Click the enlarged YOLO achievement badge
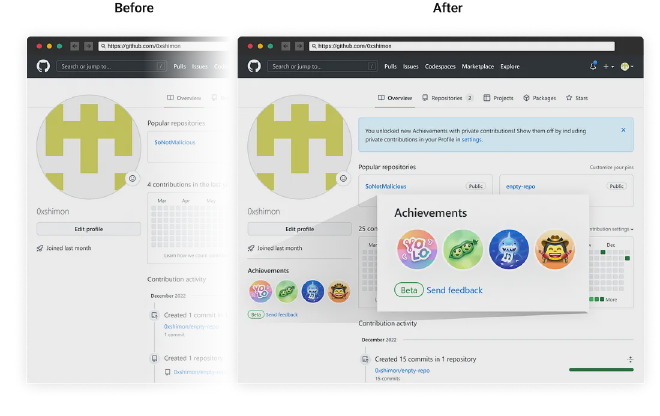660x416 pixels. tap(415, 249)
